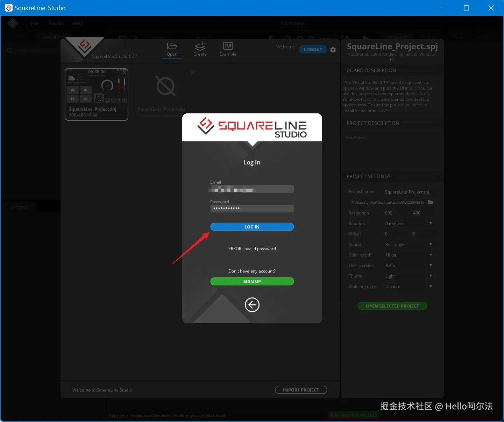Viewport: 504px width, 422px height.
Task: Click the Widgets panel label
Action: tap(19, 207)
